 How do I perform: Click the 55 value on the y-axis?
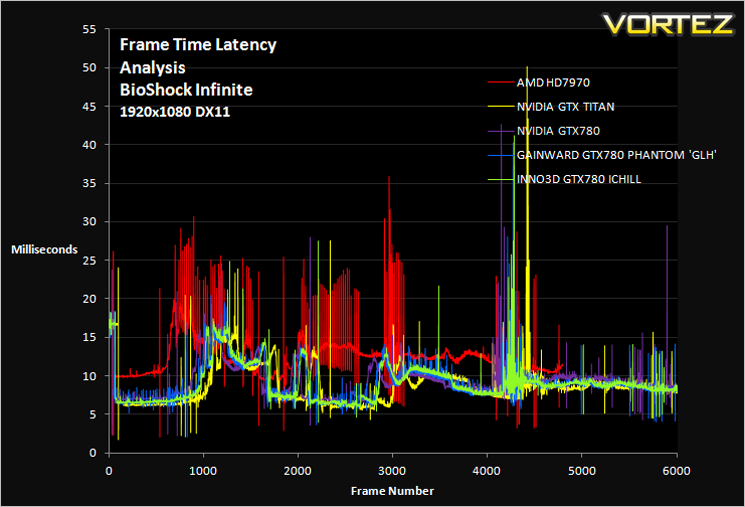pyautogui.click(x=89, y=29)
